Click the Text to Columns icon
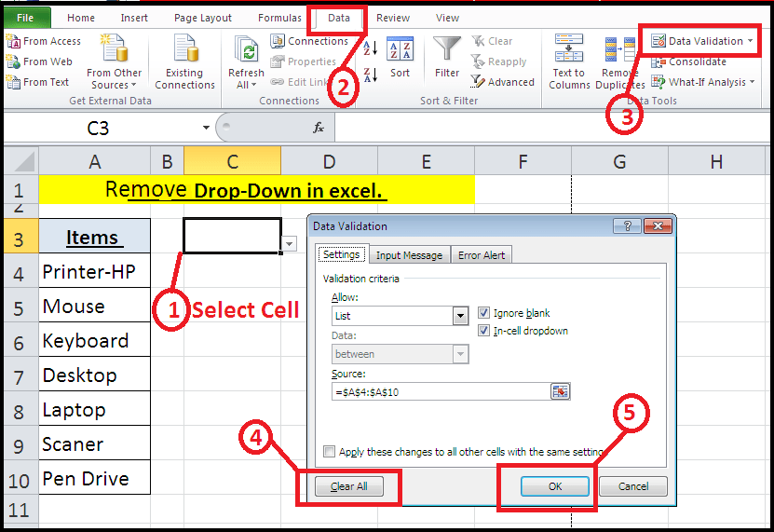The height and width of the screenshot is (532, 774). pos(569,48)
